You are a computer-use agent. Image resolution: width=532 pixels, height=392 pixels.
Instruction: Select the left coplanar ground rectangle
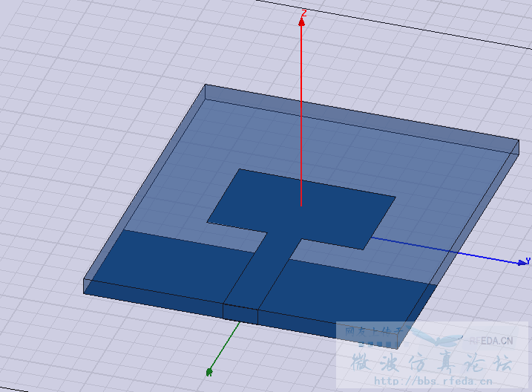click(x=170, y=265)
